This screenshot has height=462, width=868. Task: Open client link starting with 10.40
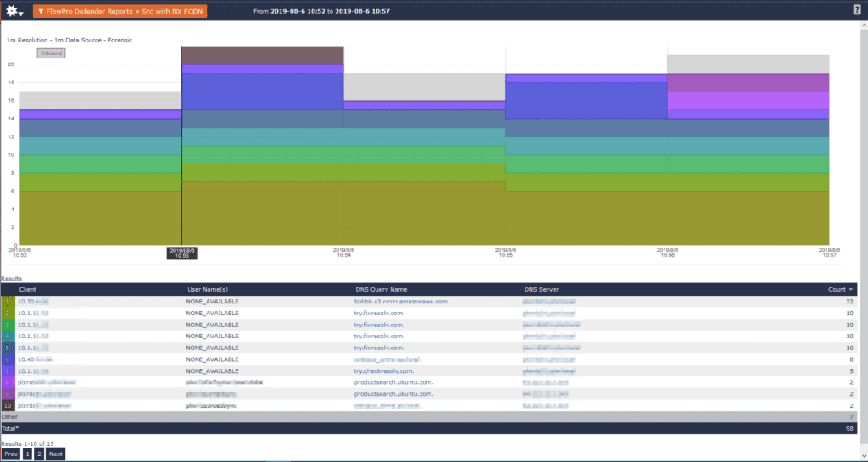36,359
